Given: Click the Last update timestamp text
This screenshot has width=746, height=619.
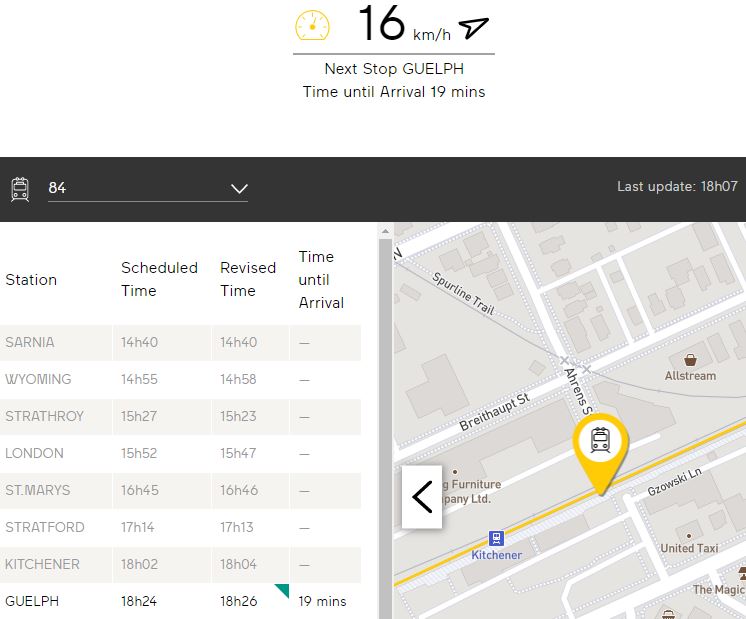Looking at the screenshot, I should pos(677,186).
